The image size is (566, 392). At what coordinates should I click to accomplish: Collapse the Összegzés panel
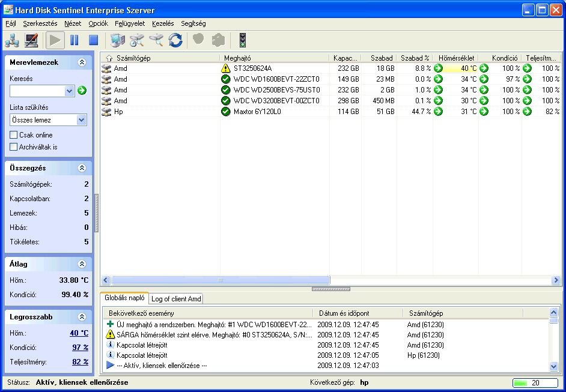tap(82, 168)
